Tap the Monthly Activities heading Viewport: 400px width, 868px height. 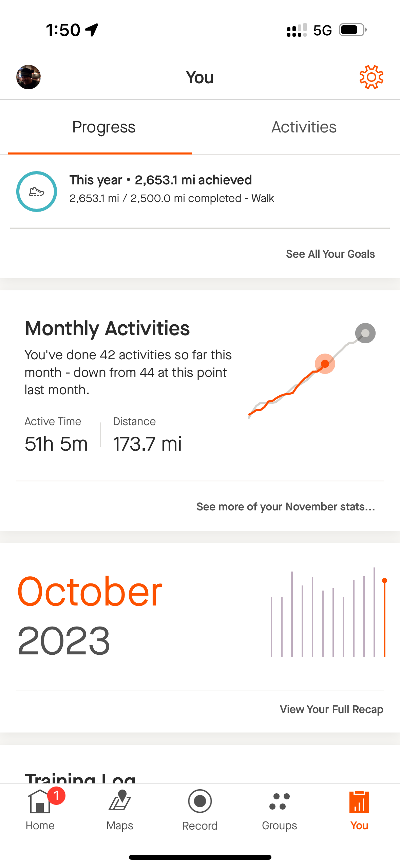[x=107, y=328]
